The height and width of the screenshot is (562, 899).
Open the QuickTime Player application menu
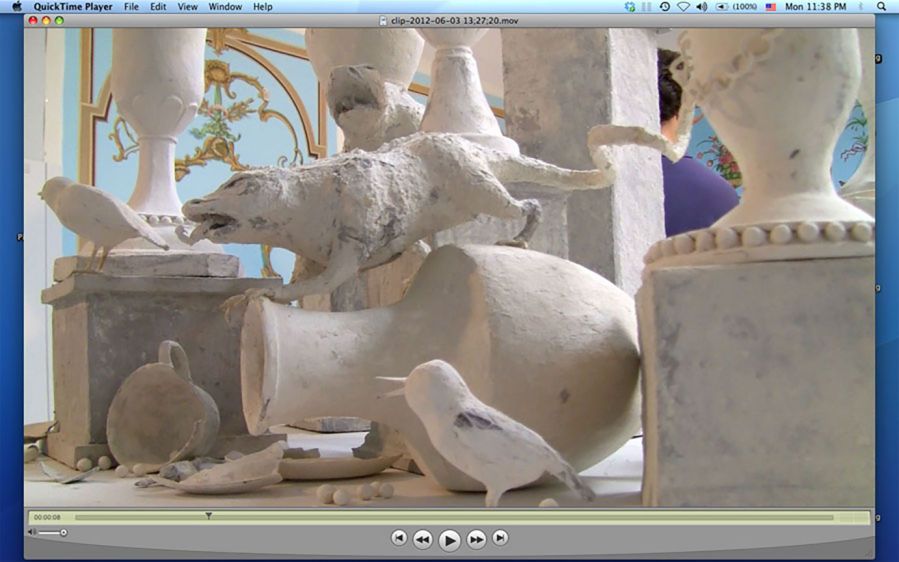point(71,7)
